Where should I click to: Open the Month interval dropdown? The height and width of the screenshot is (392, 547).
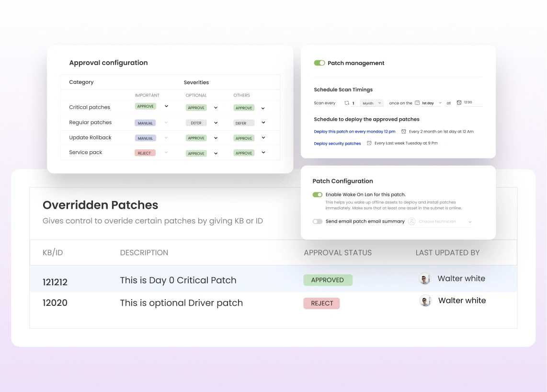click(x=372, y=103)
